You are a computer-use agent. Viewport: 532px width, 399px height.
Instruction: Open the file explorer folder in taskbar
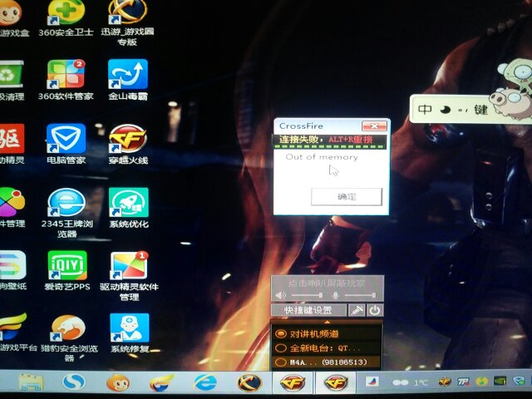[31, 382]
